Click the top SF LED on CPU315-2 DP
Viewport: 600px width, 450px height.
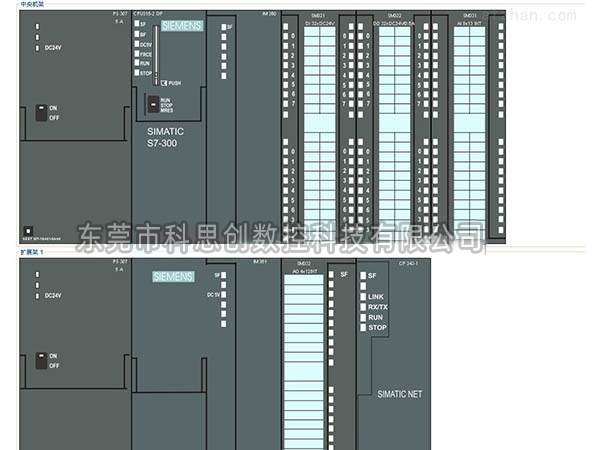coord(137,24)
